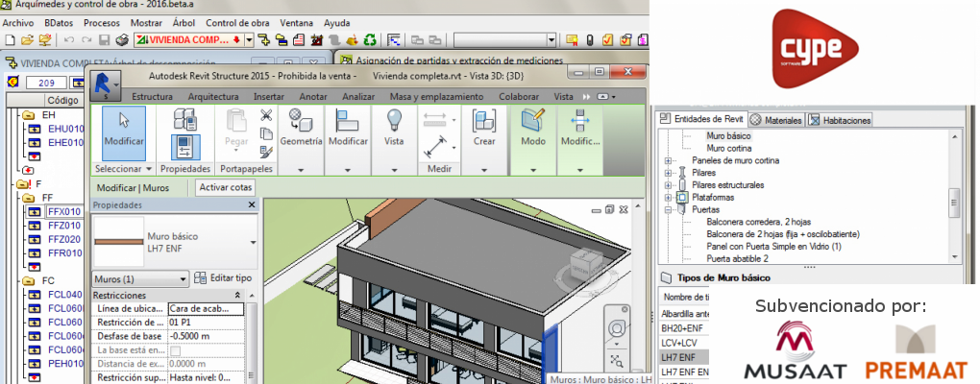The image size is (980, 384).
Task: Select Muro cortina in entities tree
Action: [728, 148]
